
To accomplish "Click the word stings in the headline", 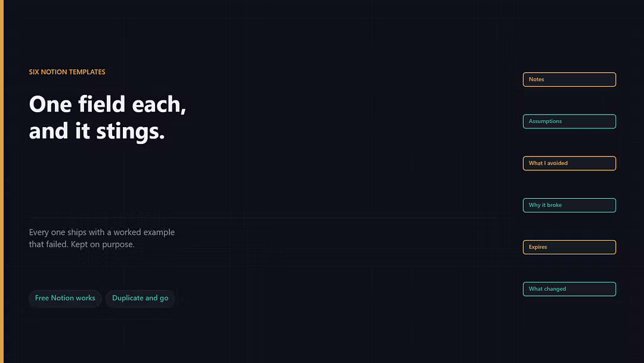I will [130, 131].
